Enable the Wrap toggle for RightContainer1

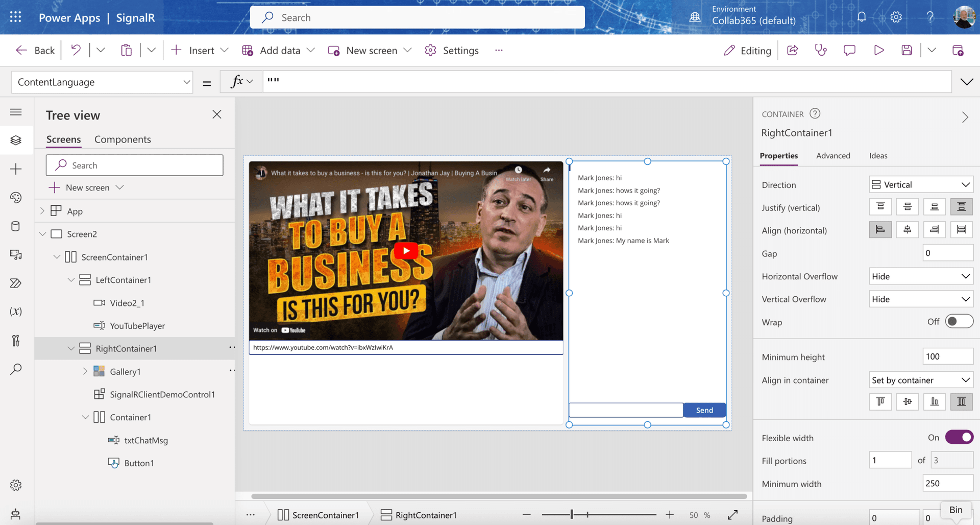click(959, 321)
